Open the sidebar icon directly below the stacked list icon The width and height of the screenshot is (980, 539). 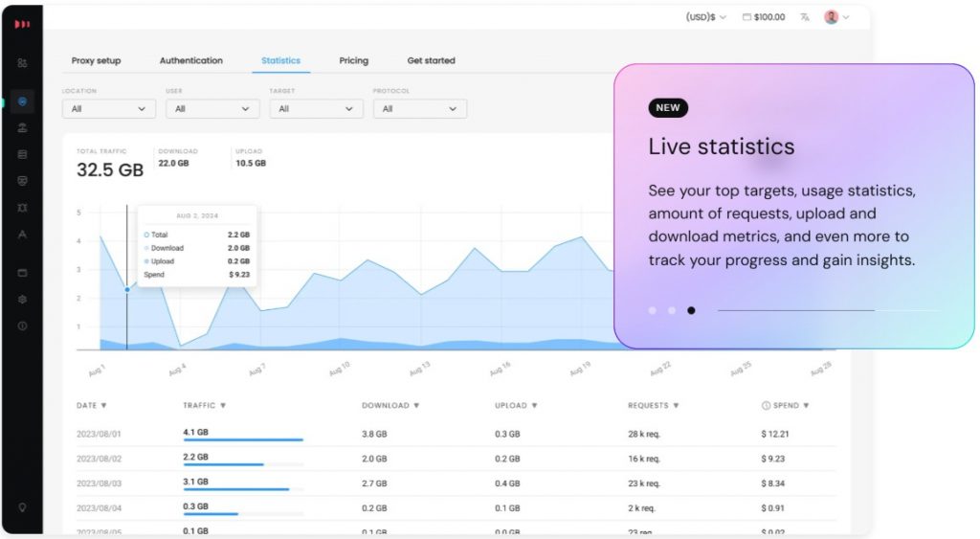click(23, 181)
